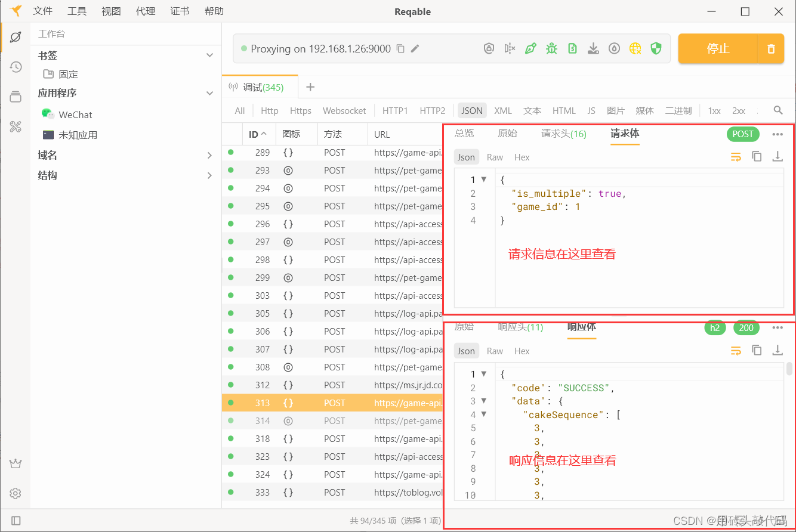
Task: Switch to the 响应头(11) tab
Action: [x=521, y=327]
